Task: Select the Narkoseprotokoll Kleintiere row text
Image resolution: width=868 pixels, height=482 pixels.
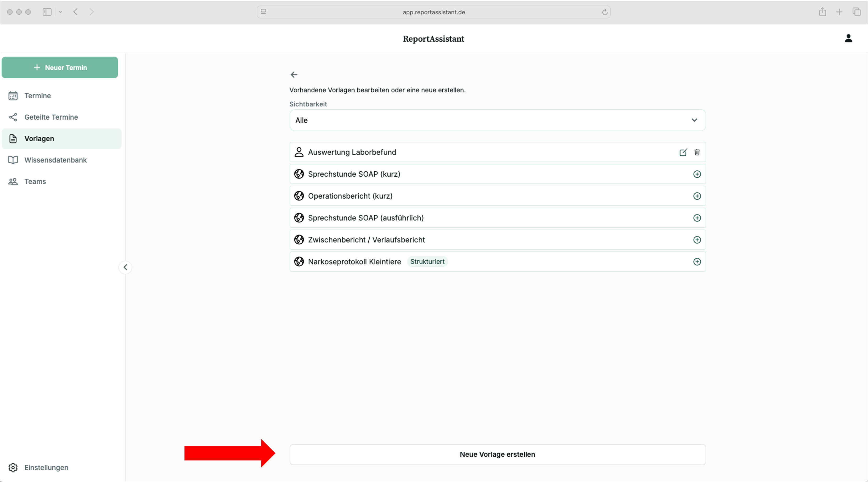Action: (x=354, y=262)
